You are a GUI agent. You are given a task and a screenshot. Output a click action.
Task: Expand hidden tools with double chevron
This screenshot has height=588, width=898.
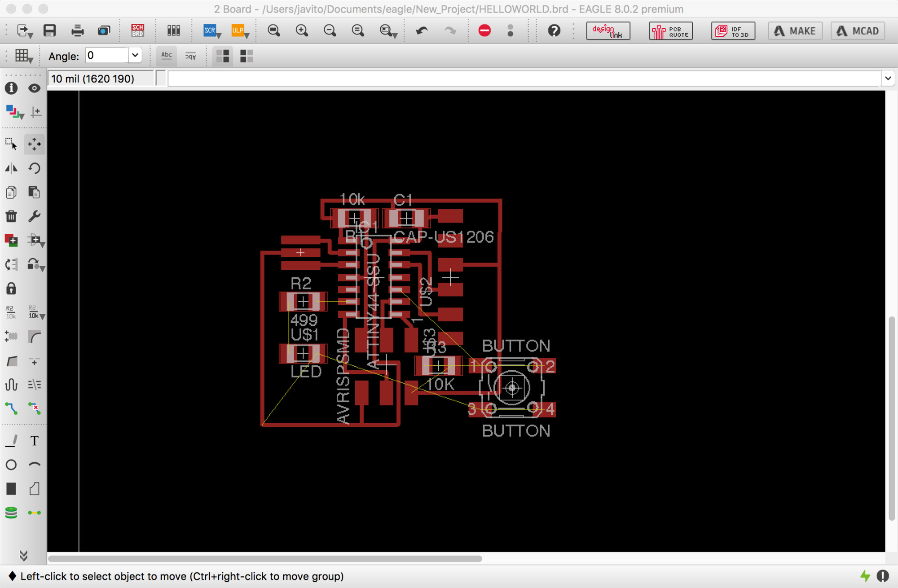[x=23, y=556]
